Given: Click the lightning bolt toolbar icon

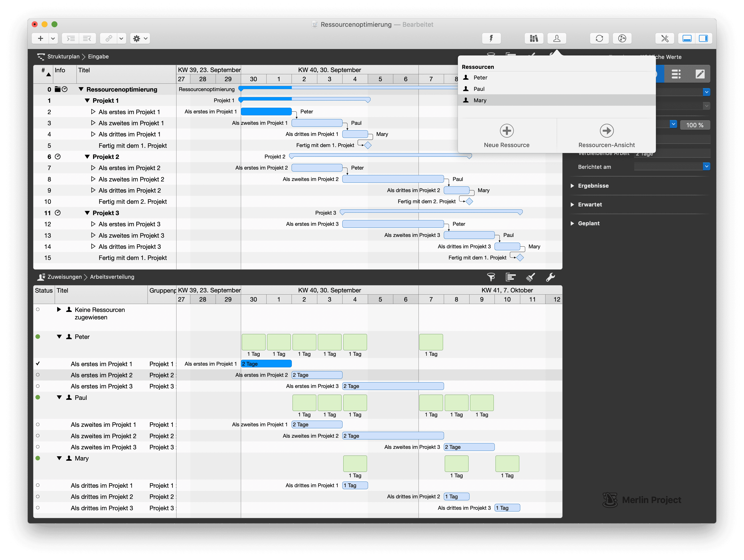Looking at the screenshot, I should click(x=491, y=38).
